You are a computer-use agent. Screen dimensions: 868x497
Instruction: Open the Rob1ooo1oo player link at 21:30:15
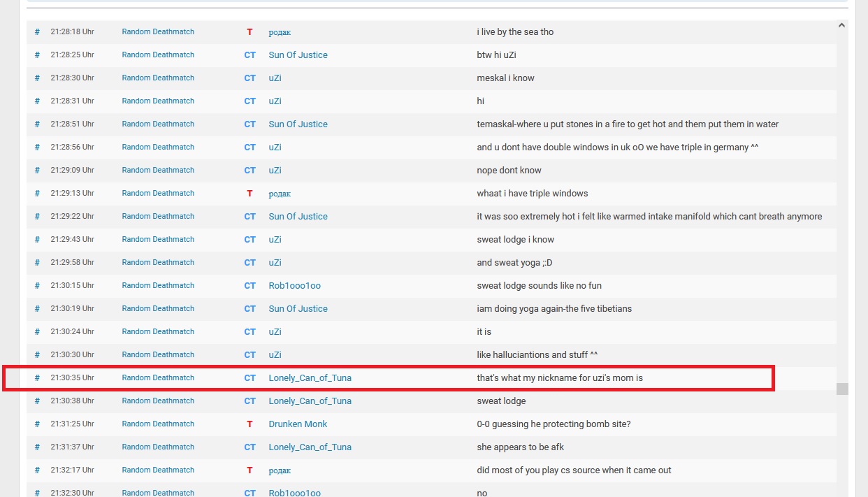click(294, 286)
